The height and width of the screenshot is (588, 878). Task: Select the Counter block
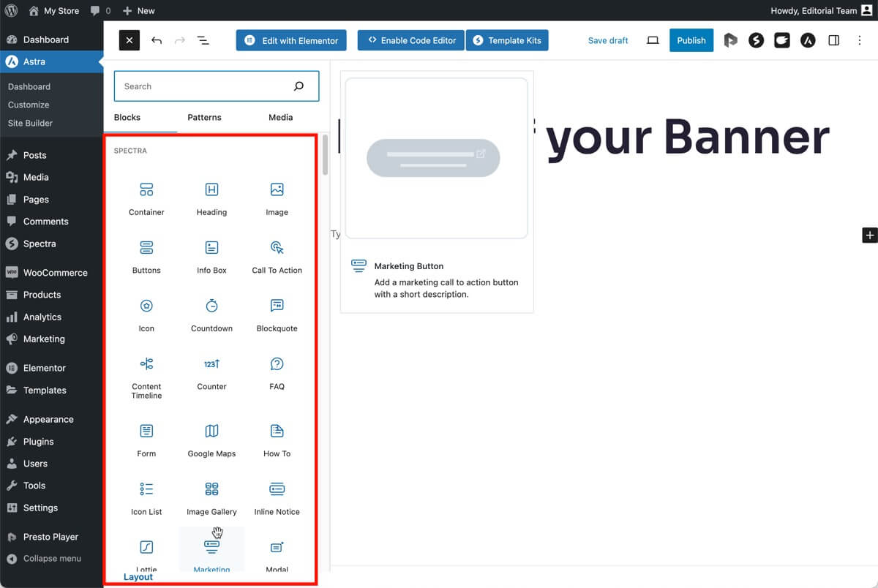point(211,373)
